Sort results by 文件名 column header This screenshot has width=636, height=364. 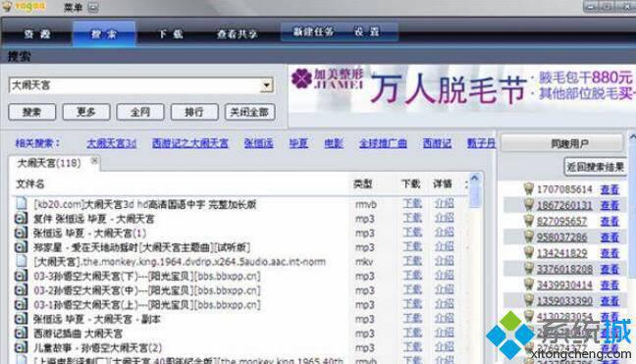tap(30, 184)
